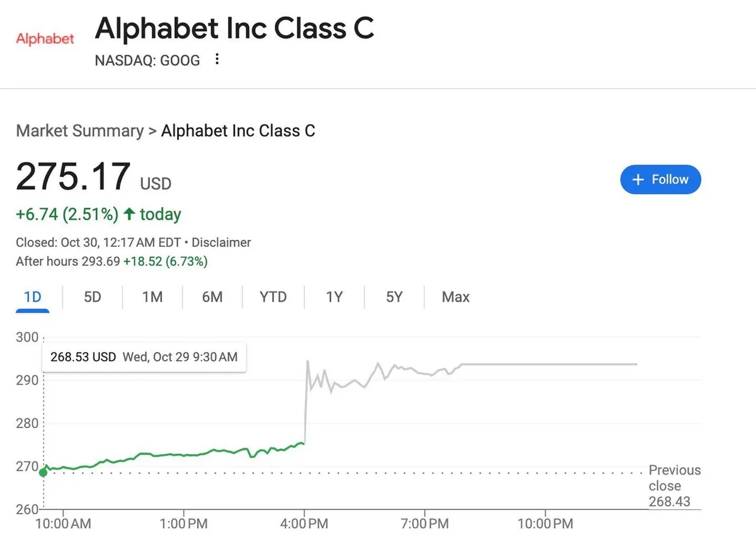Screen dimensions: 756x544
Task: Show the 1Y price history
Action: click(x=334, y=297)
